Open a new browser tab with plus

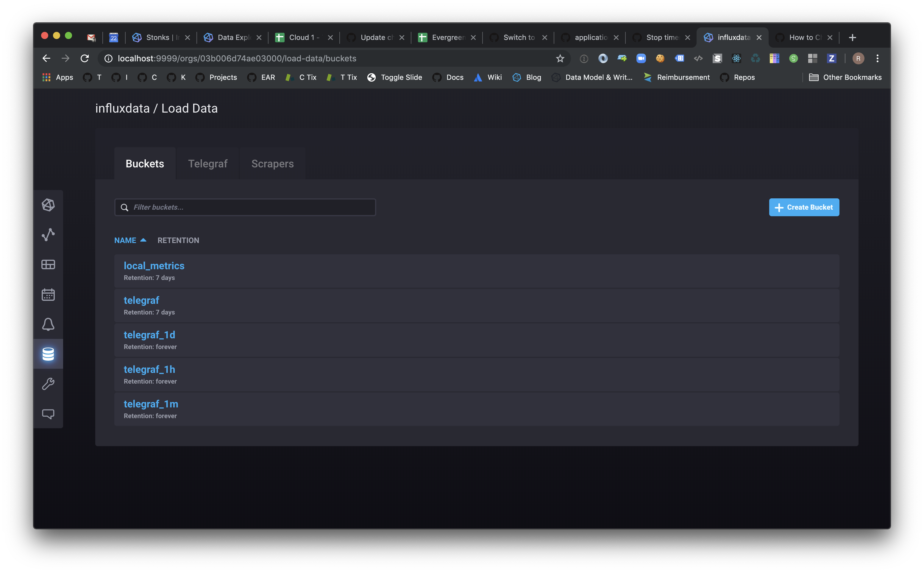[x=852, y=38]
